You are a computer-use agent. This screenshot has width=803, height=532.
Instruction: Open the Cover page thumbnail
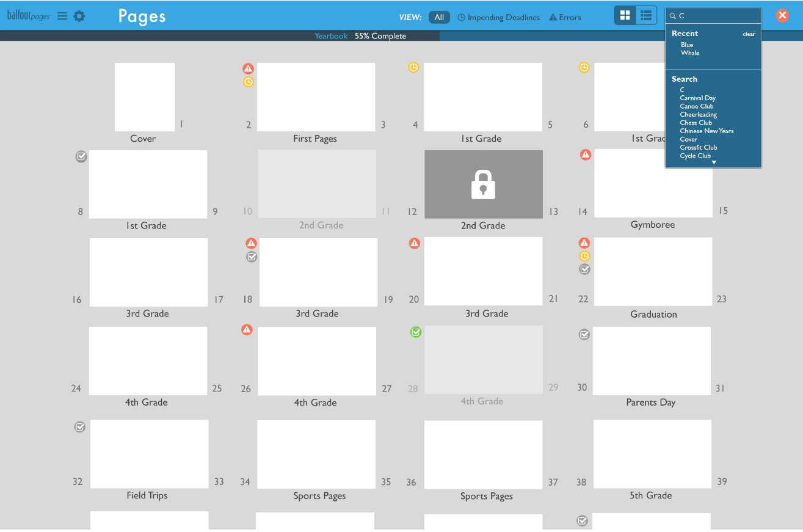[x=145, y=97]
